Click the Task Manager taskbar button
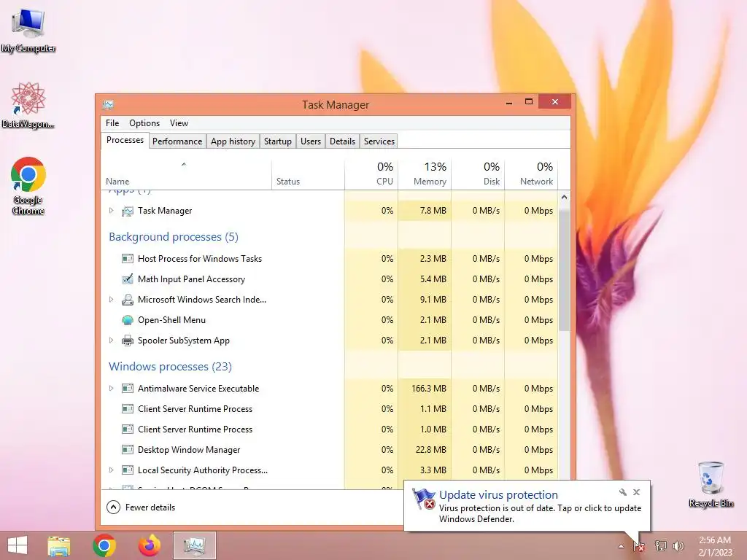 (x=194, y=545)
